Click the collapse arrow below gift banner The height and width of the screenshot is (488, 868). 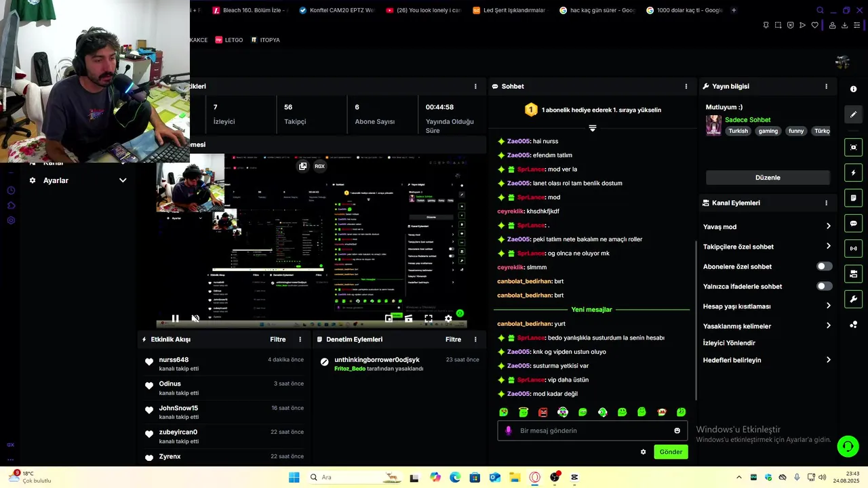[x=592, y=128]
